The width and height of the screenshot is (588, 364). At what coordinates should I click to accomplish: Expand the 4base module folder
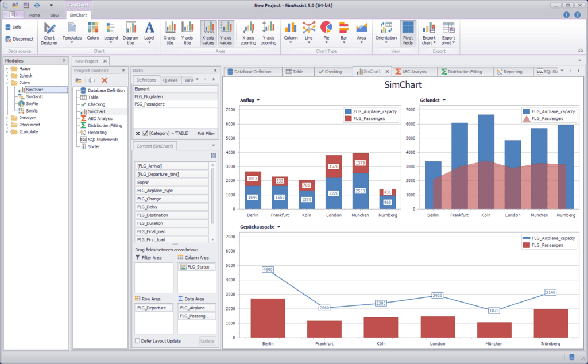7,68
